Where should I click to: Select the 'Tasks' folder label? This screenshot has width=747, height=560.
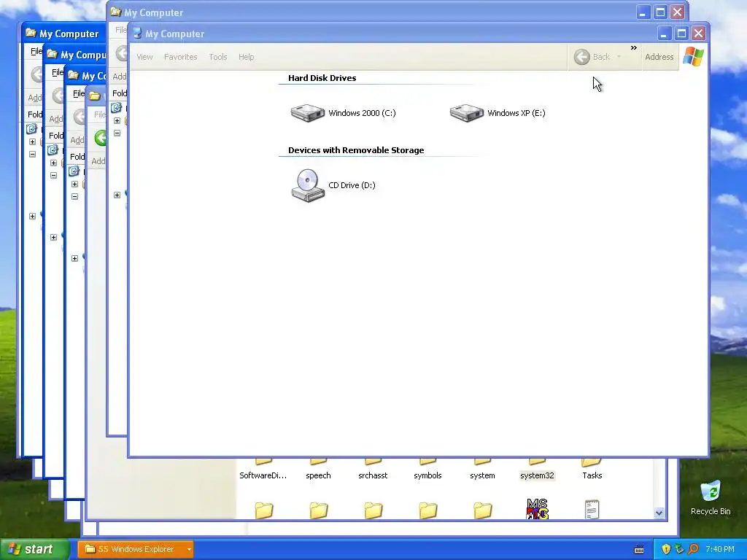tap(592, 475)
